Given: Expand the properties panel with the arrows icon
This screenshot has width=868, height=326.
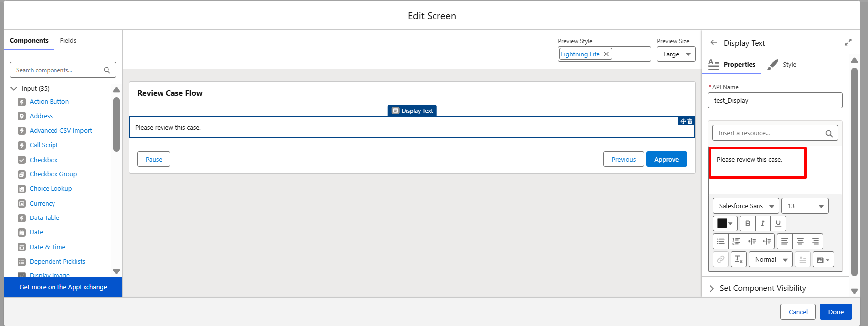Looking at the screenshot, I should [x=848, y=43].
